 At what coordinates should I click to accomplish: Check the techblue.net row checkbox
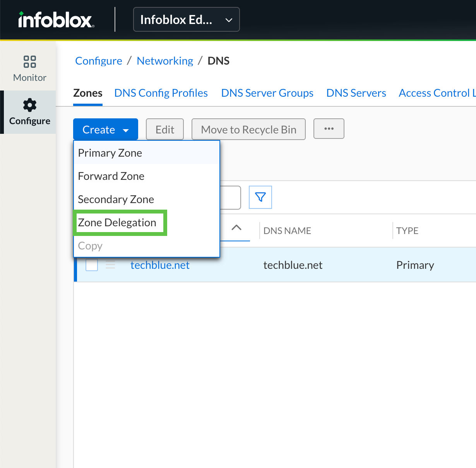tap(92, 265)
